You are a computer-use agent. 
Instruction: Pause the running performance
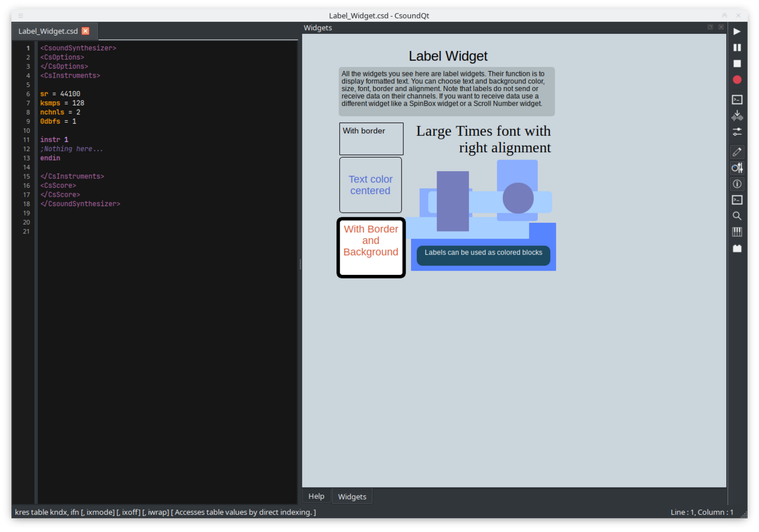[x=737, y=47]
